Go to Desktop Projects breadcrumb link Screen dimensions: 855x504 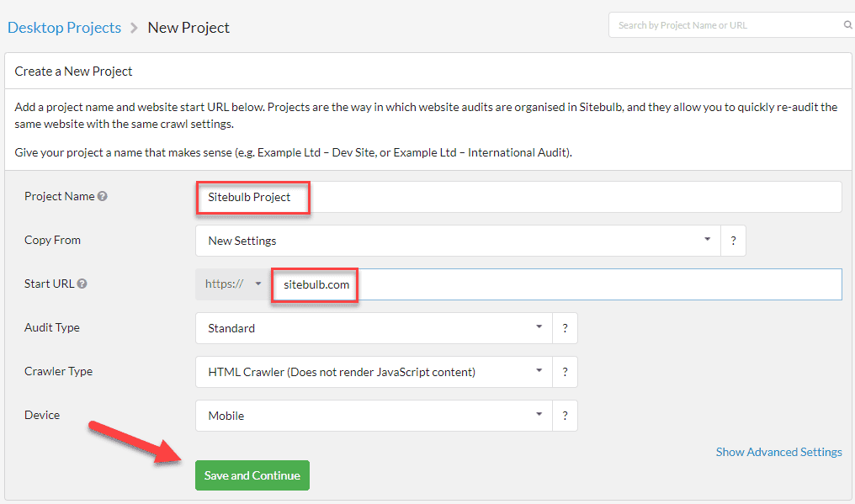(x=64, y=27)
